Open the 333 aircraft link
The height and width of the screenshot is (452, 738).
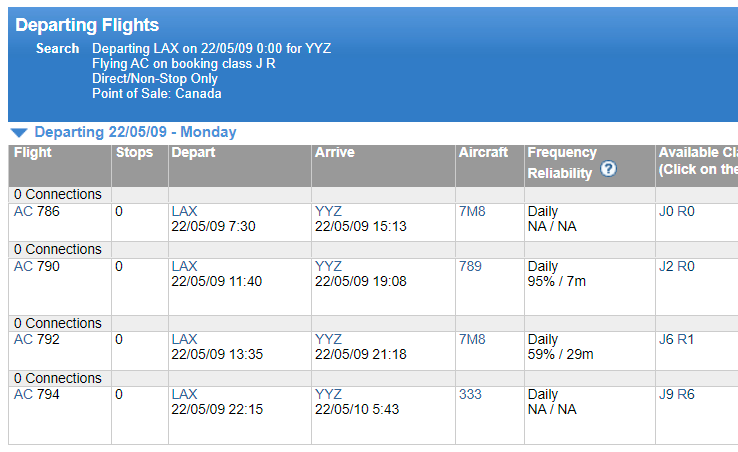pyautogui.click(x=470, y=395)
